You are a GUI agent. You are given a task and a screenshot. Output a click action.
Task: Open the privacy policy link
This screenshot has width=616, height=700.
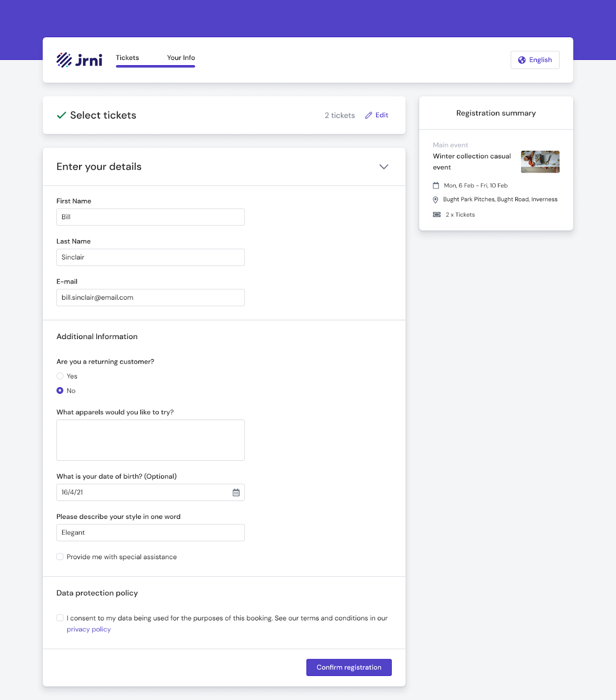[x=89, y=629]
